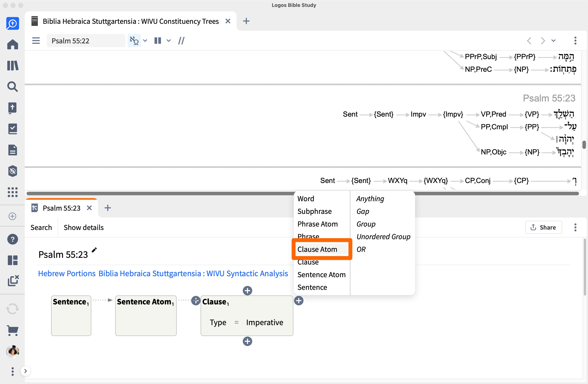Close the WIVU Constituency Trees tab

pyautogui.click(x=228, y=21)
